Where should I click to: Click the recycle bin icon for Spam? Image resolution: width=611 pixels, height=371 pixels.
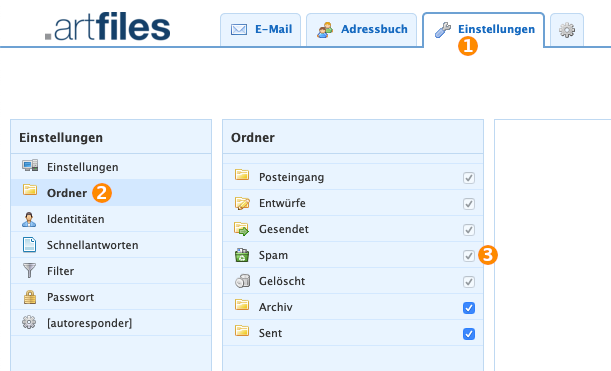(x=242, y=255)
